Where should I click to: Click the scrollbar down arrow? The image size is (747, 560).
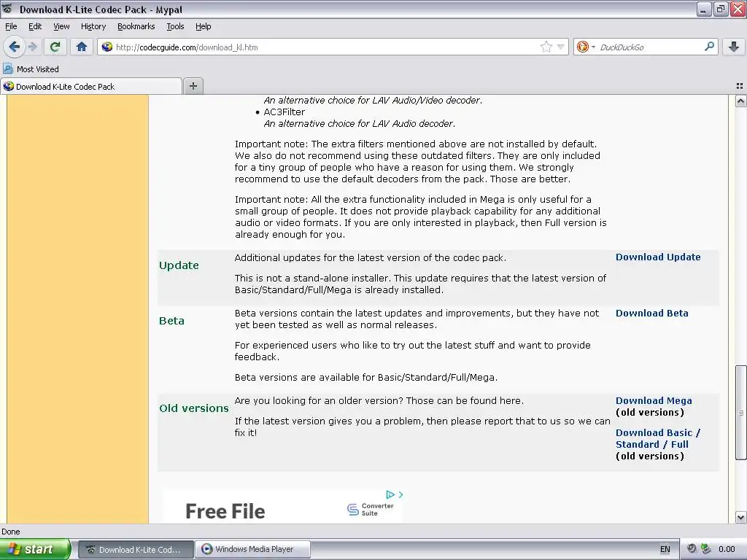(x=740, y=517)
